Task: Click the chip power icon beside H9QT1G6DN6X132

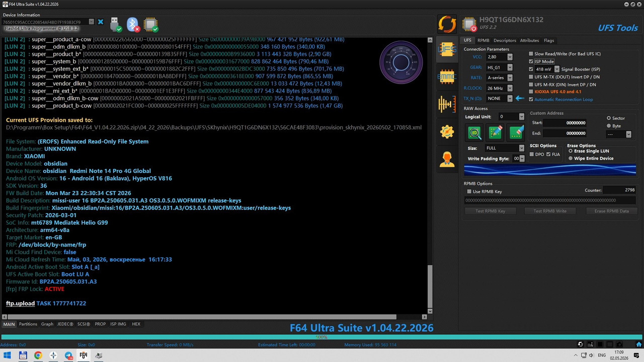Action: (469, 24)
